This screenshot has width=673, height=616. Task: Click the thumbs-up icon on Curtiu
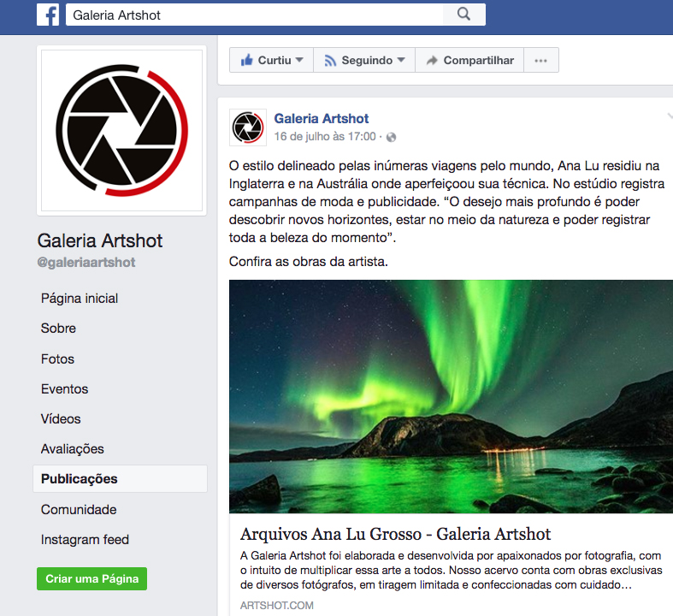coord(247,60)
